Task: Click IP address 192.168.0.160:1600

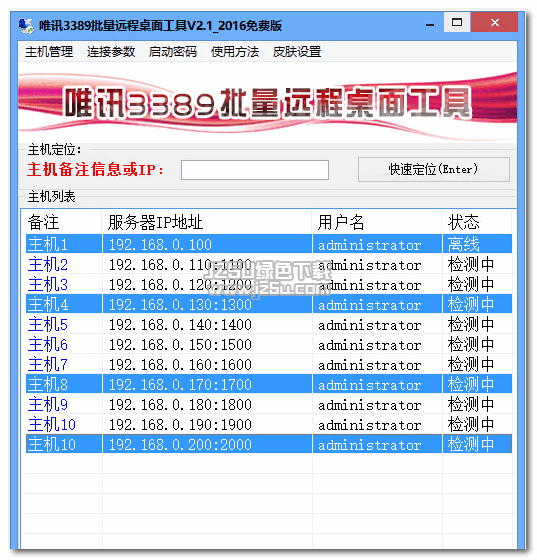Action: [180, 365]
